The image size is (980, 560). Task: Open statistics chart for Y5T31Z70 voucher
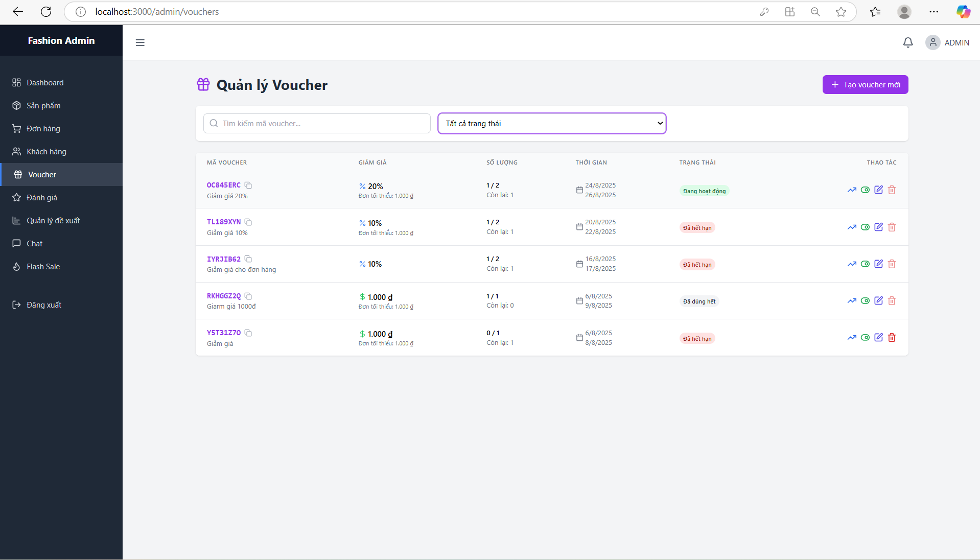[x=852, y=338]
